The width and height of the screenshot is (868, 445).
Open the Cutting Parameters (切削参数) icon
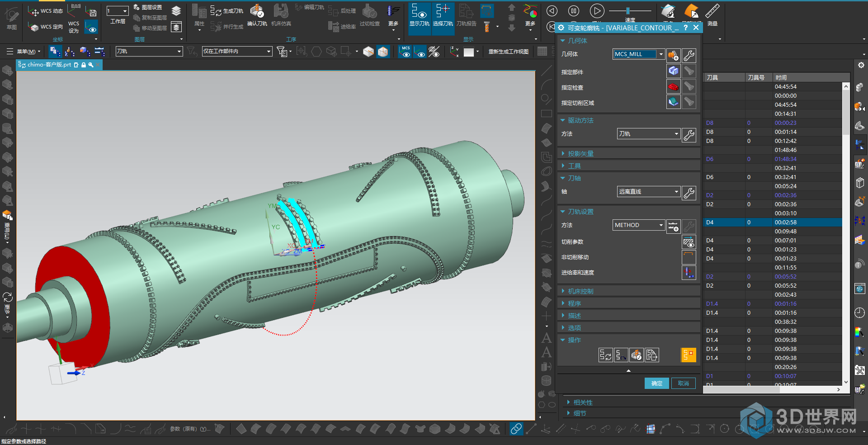click(x=689, y=242)
